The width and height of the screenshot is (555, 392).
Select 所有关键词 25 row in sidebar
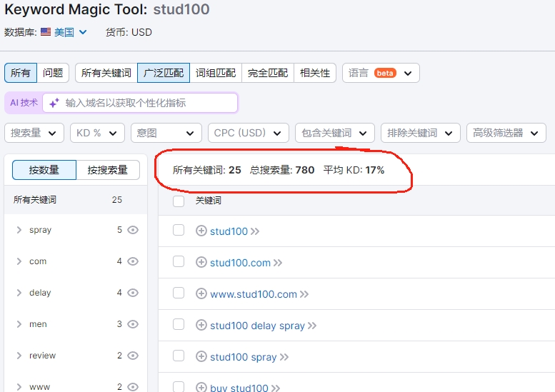pos(76,199)
